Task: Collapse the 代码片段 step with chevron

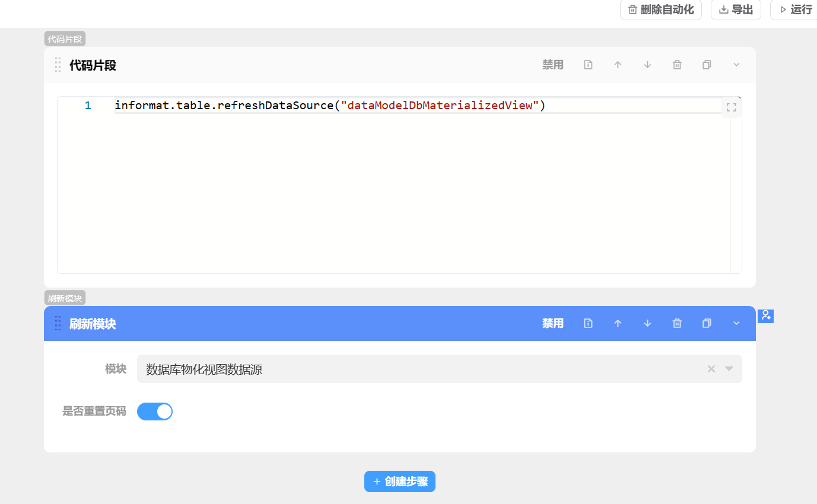Action: click(736, 65)
